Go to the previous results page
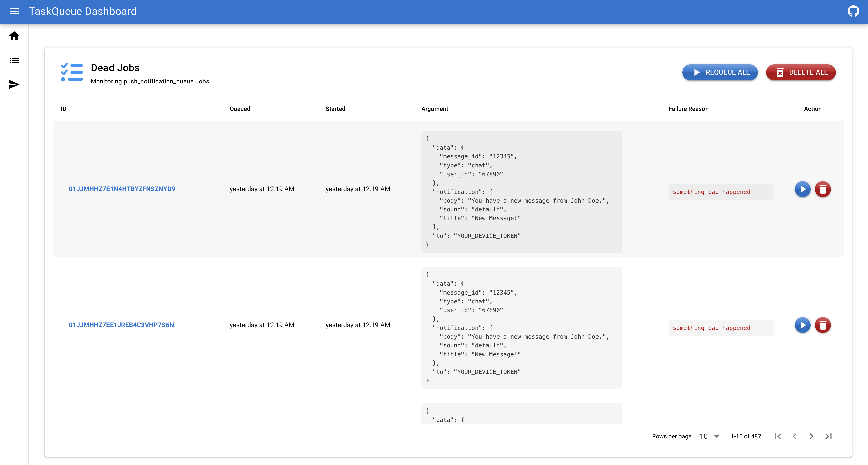The height and width of the screenshot is (465, 868). pyautogui.click(x=795, y=436)
